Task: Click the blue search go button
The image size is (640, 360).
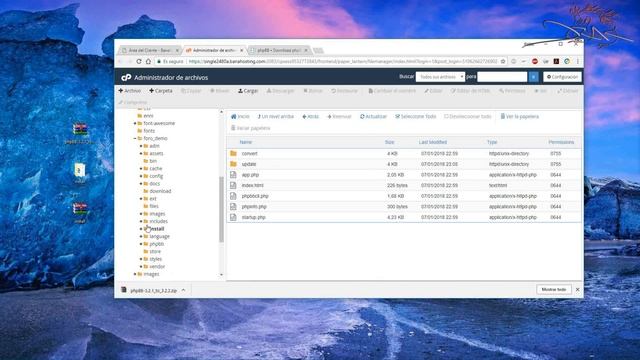Action: (x=533, y=77)
